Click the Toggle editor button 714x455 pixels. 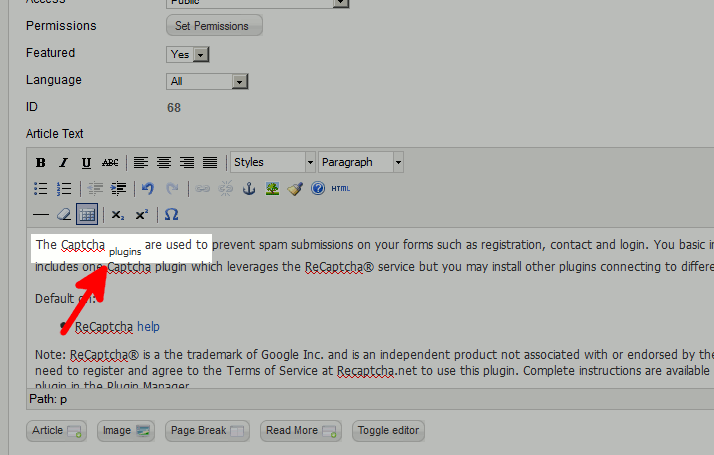point(388,431)
